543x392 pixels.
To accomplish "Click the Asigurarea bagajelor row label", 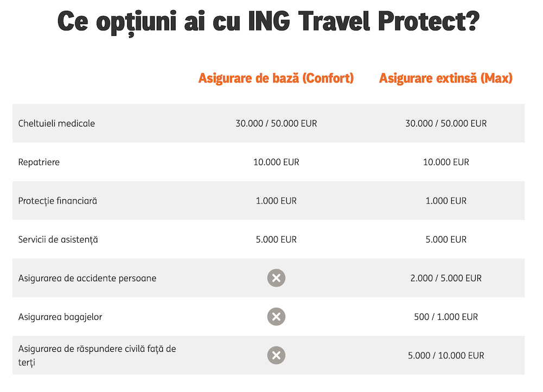I will pos(60,317).
